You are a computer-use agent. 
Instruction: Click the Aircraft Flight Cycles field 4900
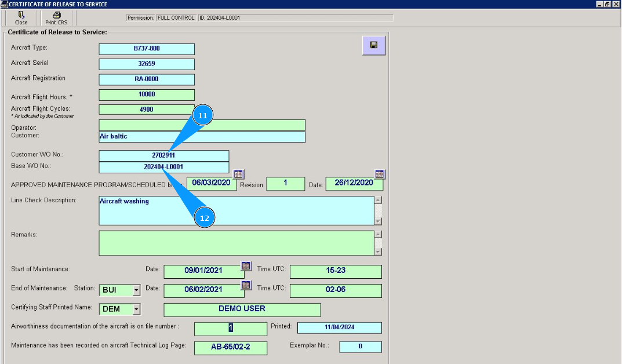[147, 110]
